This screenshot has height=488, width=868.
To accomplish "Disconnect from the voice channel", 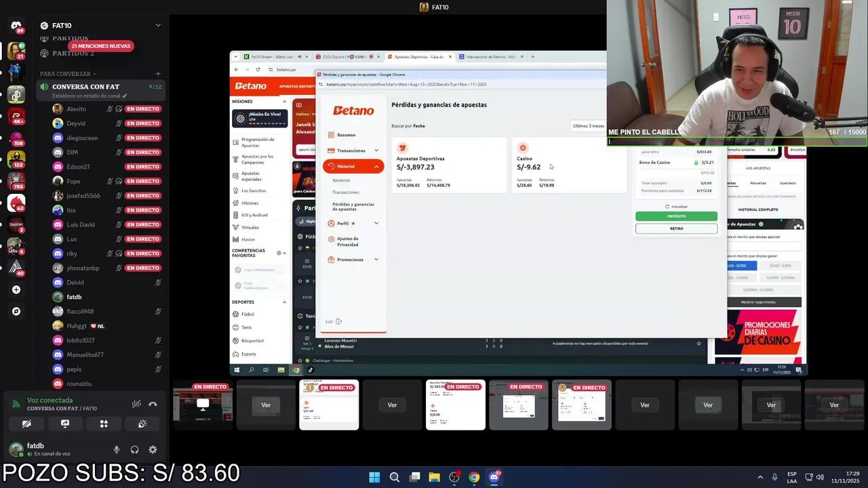I will [x=153, y=404].
